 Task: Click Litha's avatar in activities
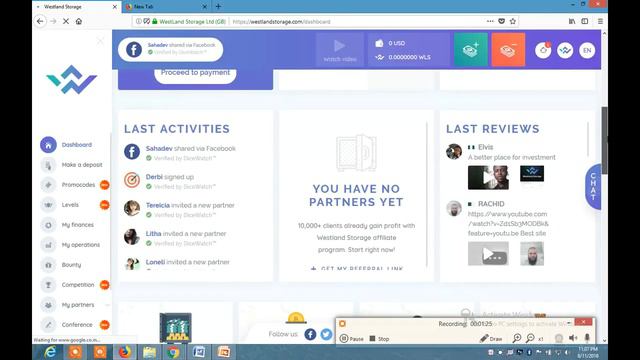click(132, 237)
